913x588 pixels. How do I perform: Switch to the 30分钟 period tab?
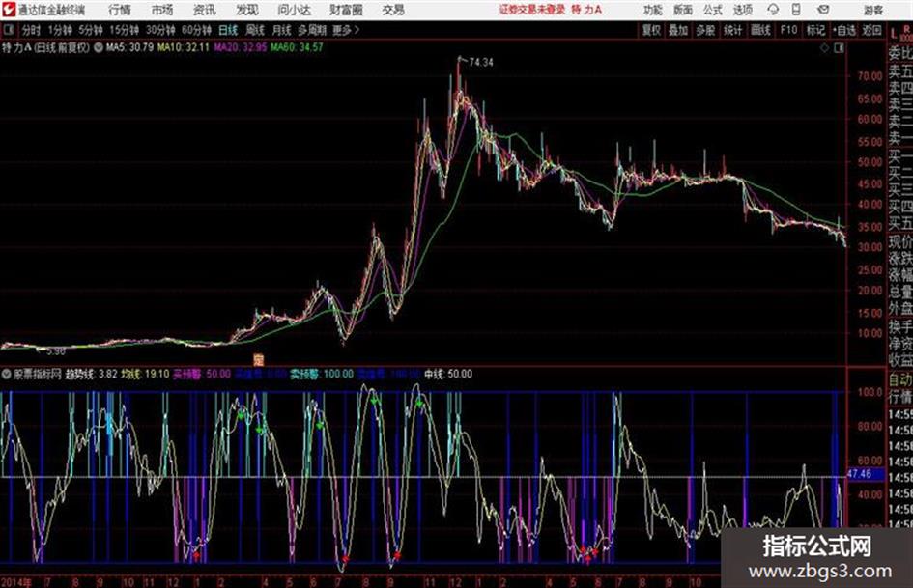coord(160,30)
